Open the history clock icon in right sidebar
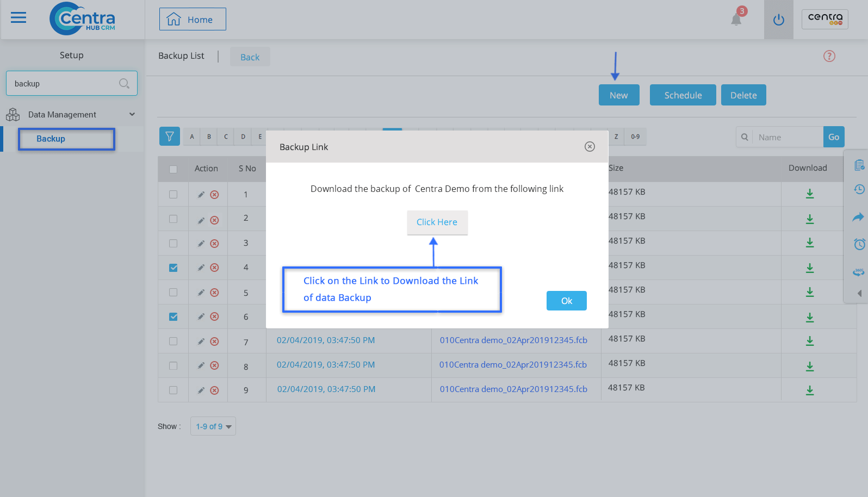Viewport: 868px width, 497px height. pyautogui.click(x=859, y=189)
